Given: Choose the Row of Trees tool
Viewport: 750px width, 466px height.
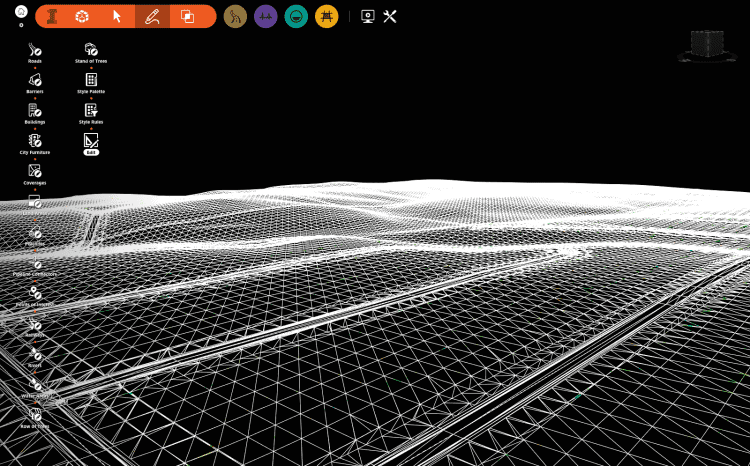Looking at the screenshot, I should 35,415.
